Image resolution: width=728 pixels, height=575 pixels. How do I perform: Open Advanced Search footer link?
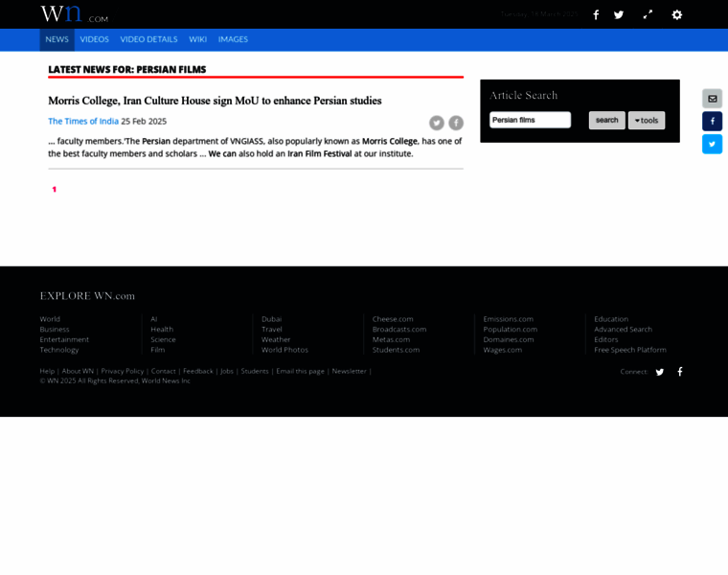[x=623, y=330]
